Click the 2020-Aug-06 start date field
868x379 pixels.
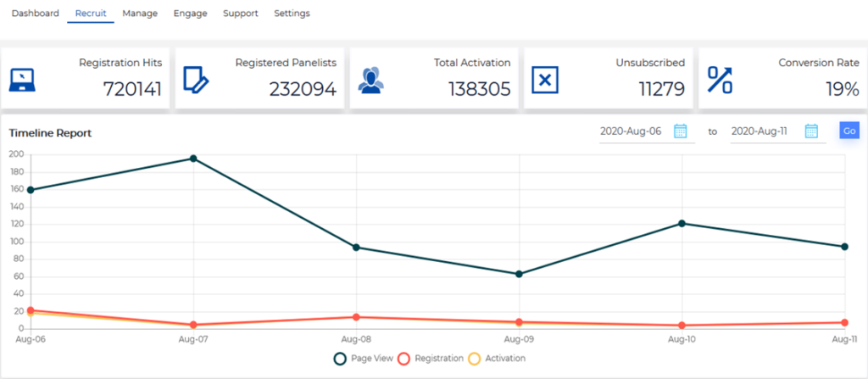tap(631, 131)
